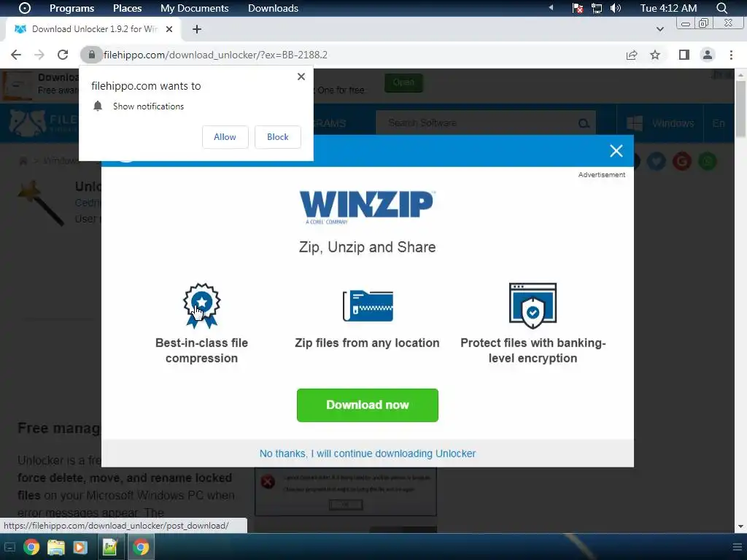The image size is (747, 560).
Task: Click the browser forward arrow
Action: click(39, 55)
